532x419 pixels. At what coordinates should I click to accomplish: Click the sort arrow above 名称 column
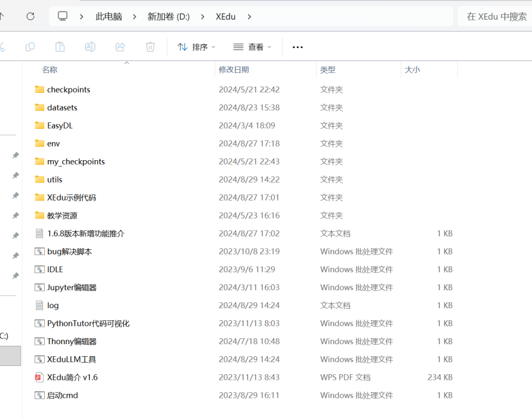pos(126,63)
